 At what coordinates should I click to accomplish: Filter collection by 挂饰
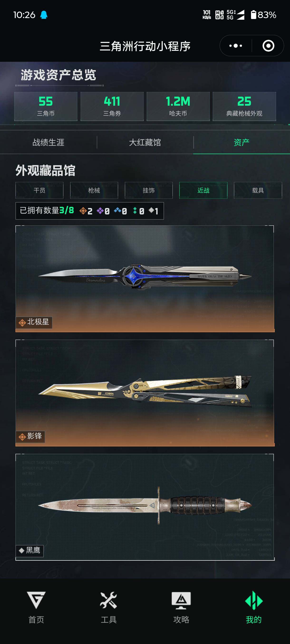point(149,190)
